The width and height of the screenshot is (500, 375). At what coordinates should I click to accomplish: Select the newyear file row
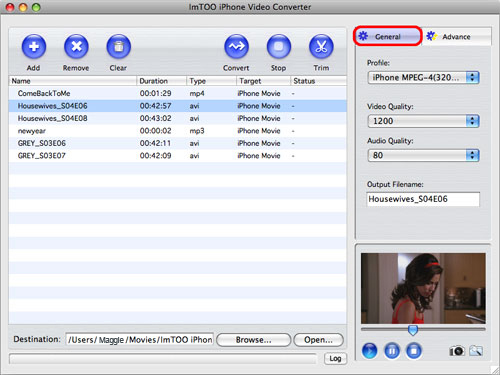[178, 131]
